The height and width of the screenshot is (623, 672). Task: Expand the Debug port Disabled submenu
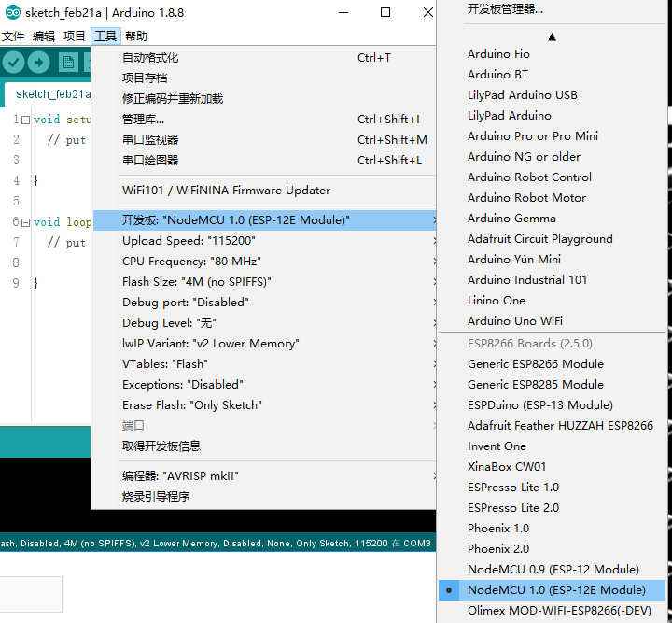[x=264, y=303]
